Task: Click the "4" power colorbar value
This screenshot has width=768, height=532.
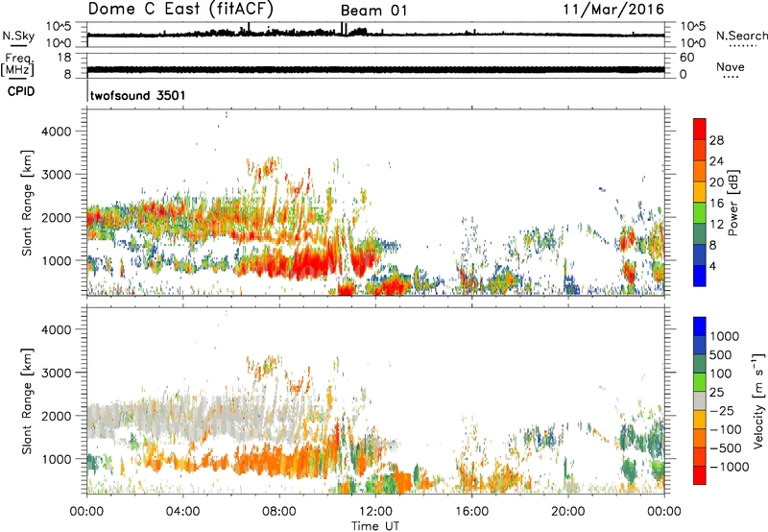Action: tap(712, 267)
